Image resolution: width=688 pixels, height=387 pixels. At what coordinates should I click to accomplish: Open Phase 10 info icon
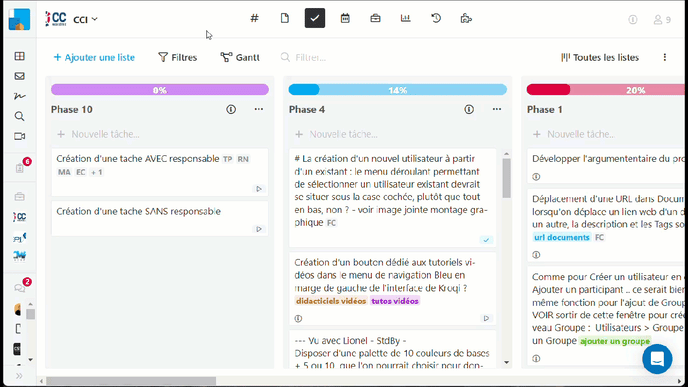231,109
